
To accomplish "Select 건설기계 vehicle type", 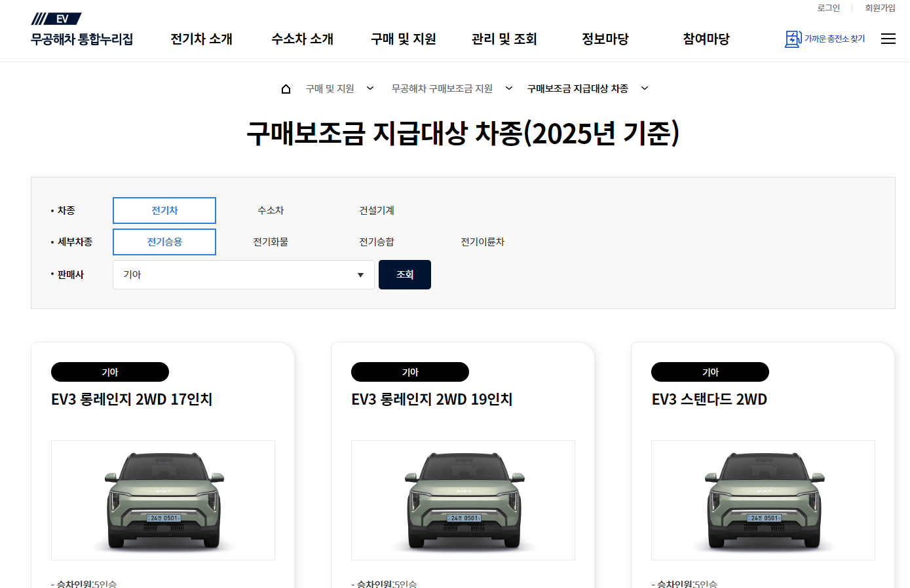I will tap(377, 210).
